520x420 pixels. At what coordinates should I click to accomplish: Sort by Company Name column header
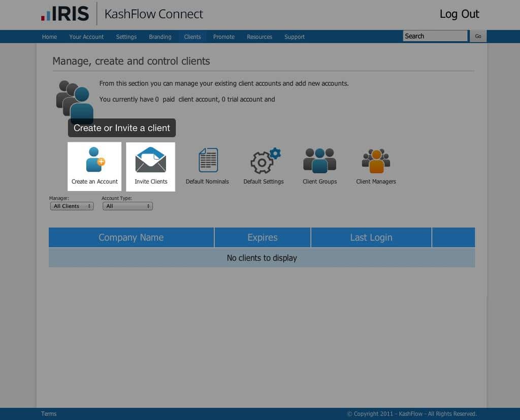[131, 237]
